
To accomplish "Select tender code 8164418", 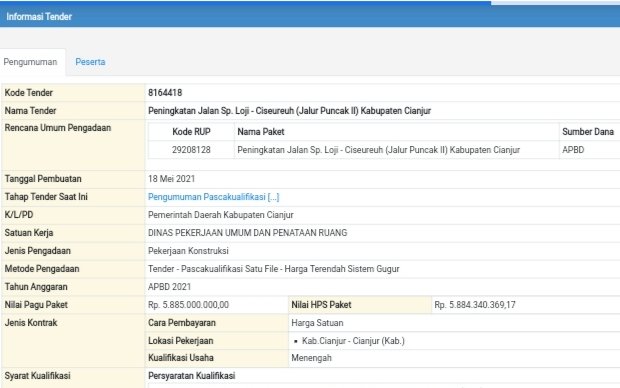I will (165, 93).
